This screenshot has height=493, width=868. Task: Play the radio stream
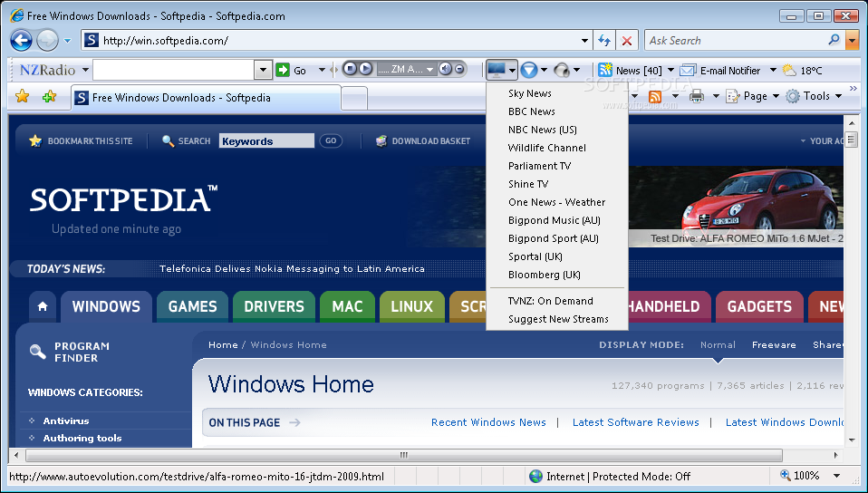pos(365,69)
